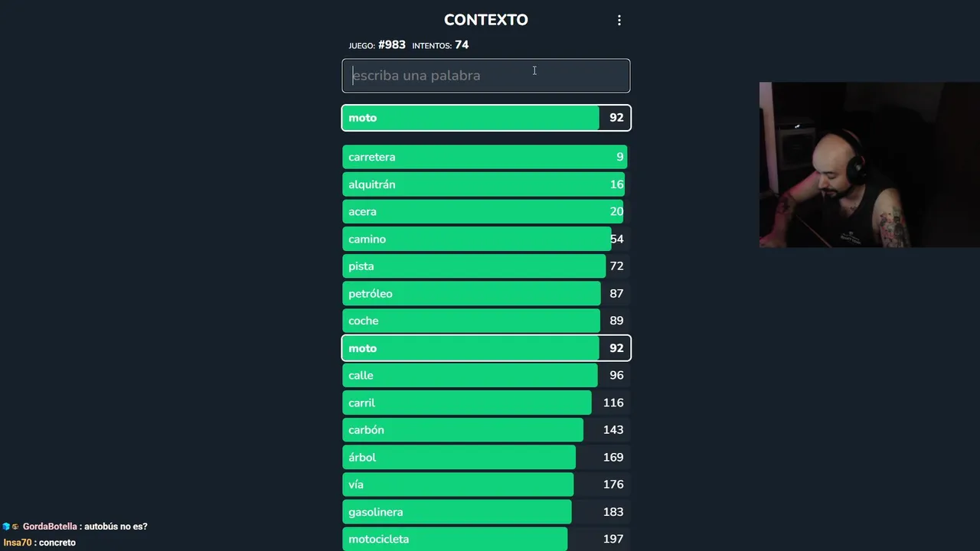This screenshot has height=551, width=980.
Task: Click the 'camino' guess row
Action: pyautogui.click(x=485, y=240)
